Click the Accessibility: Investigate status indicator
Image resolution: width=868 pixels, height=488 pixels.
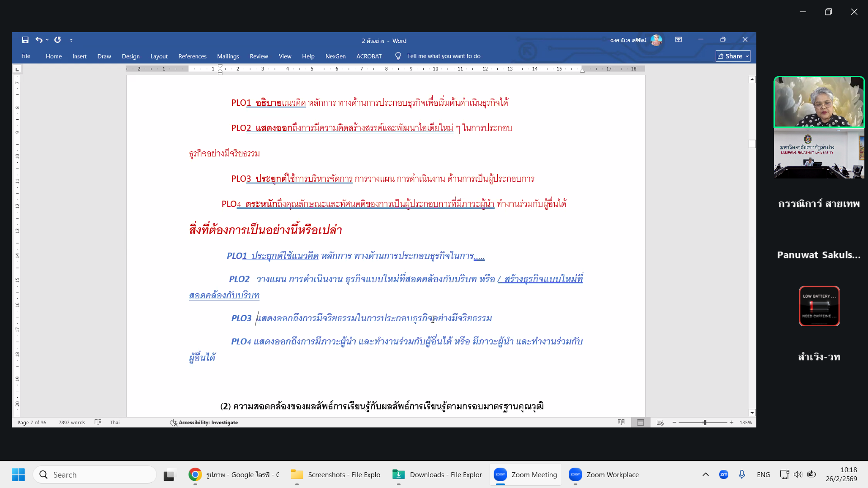point(204,422)
